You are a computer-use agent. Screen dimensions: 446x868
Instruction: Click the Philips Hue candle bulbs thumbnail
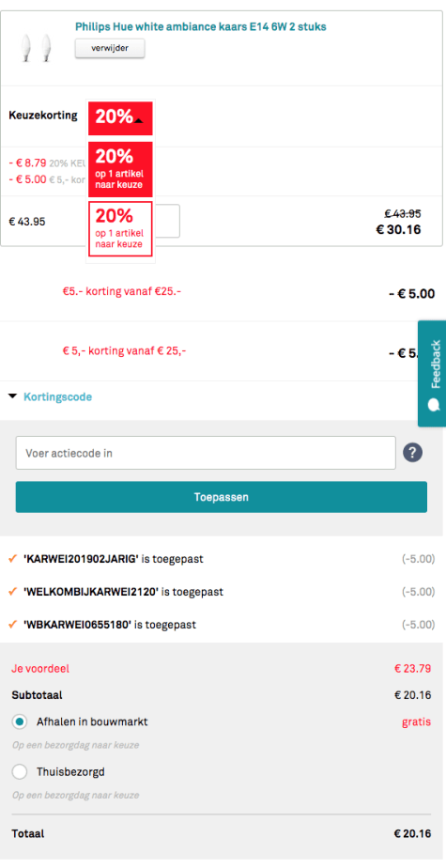(36, 48)
